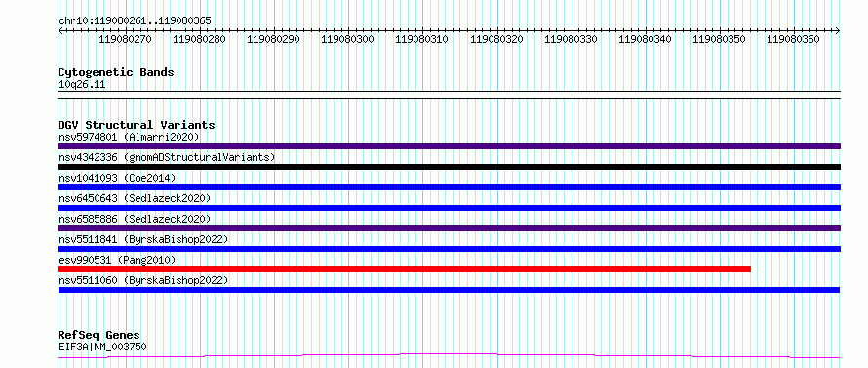
Task: Click the chr10:119080261..119080365 coordinate label
Action: tap(135, 20)
